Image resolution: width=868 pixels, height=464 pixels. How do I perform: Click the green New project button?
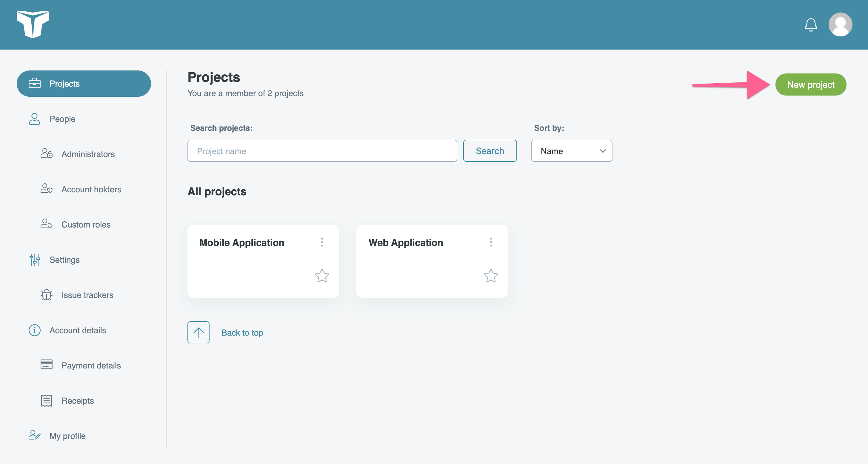[810, 84]
